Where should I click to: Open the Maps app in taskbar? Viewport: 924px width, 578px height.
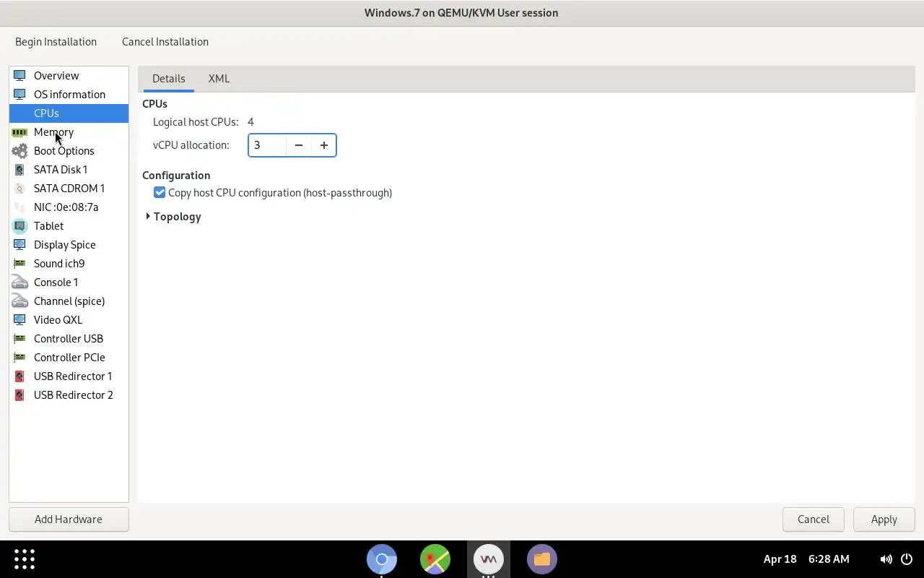[435, 559]
